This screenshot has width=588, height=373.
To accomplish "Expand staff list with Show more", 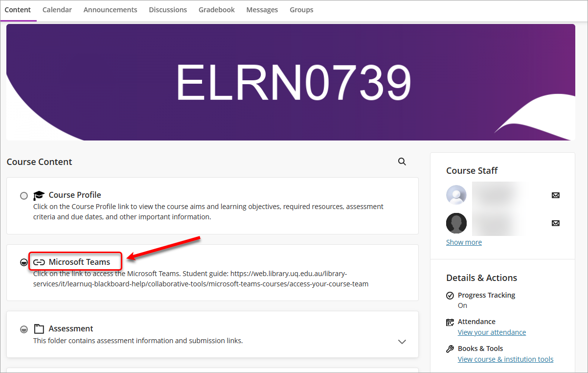I will coord(464,242).
